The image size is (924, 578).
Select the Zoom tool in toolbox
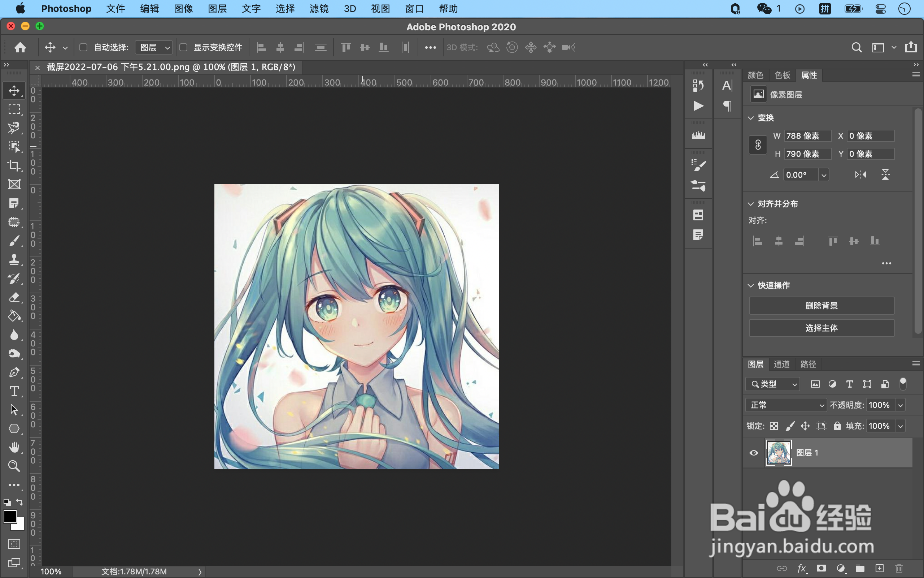point(14,466)
